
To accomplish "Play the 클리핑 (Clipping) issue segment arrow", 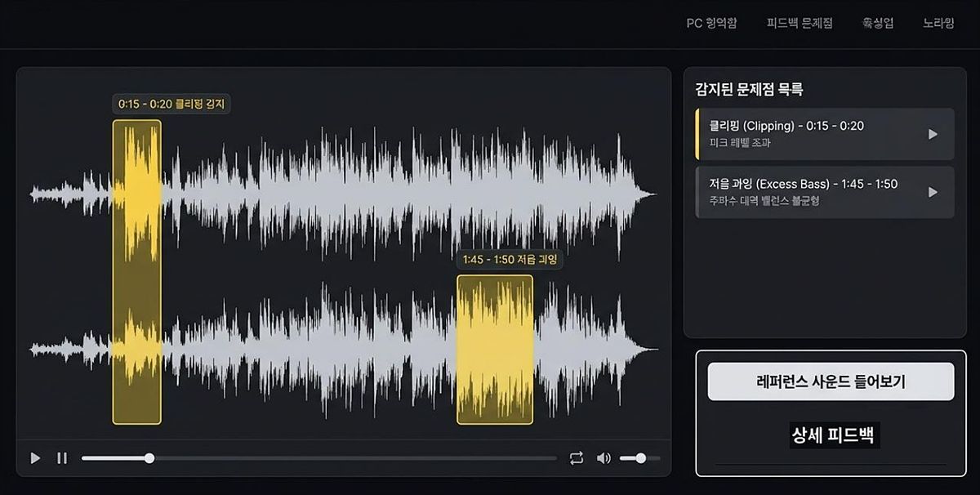I will [x=933, y=134].
